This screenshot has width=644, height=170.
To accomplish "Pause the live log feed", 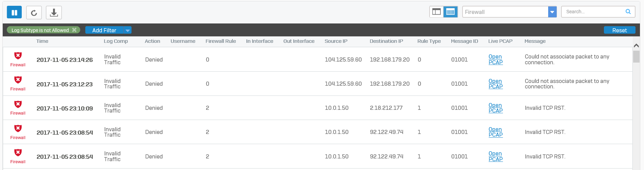I will click(14, 13).
